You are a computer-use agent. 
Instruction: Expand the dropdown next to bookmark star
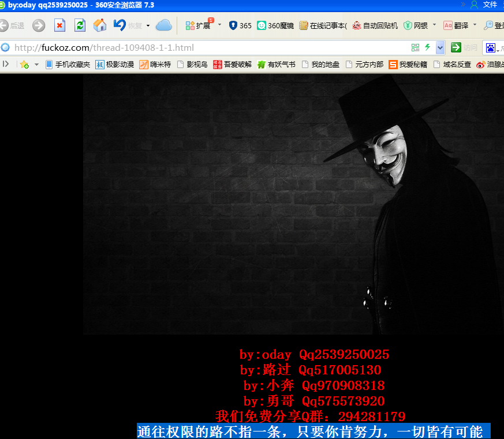click(36, 65)
